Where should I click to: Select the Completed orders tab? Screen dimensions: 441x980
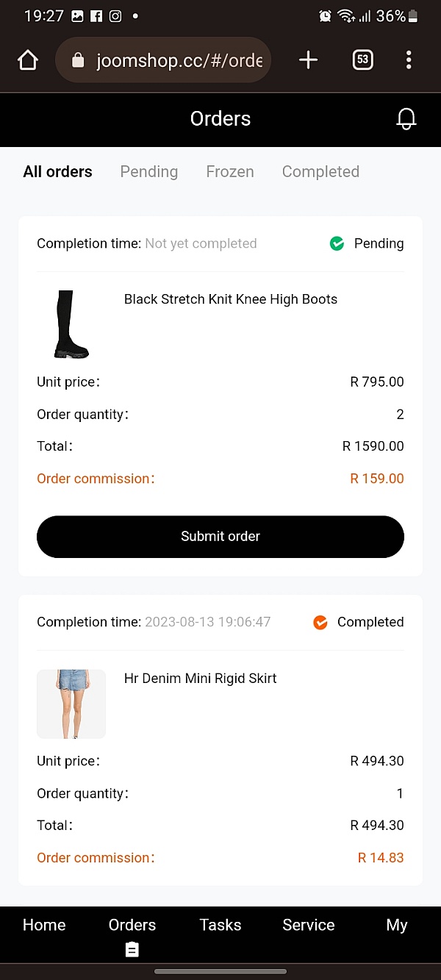pyautogui.click(x=320, y=172)
